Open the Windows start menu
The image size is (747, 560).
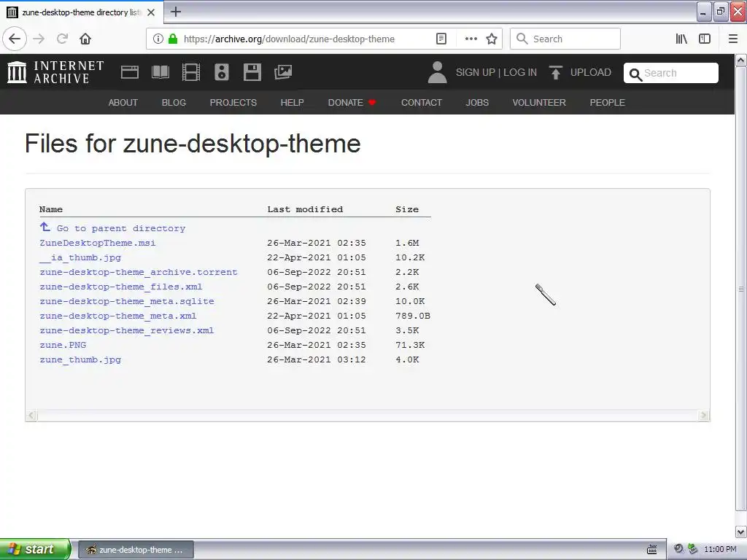click(35, 549)
